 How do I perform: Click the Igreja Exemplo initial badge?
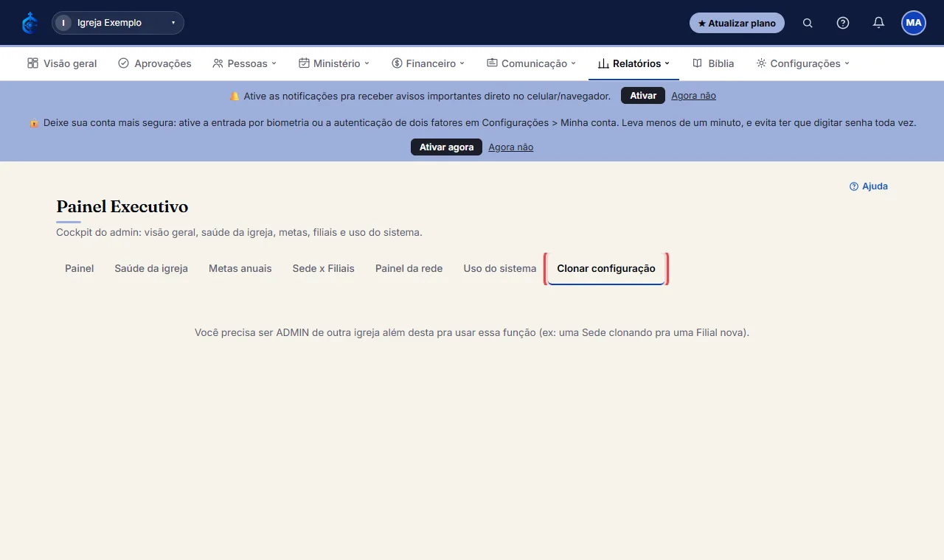pos(63,23)
